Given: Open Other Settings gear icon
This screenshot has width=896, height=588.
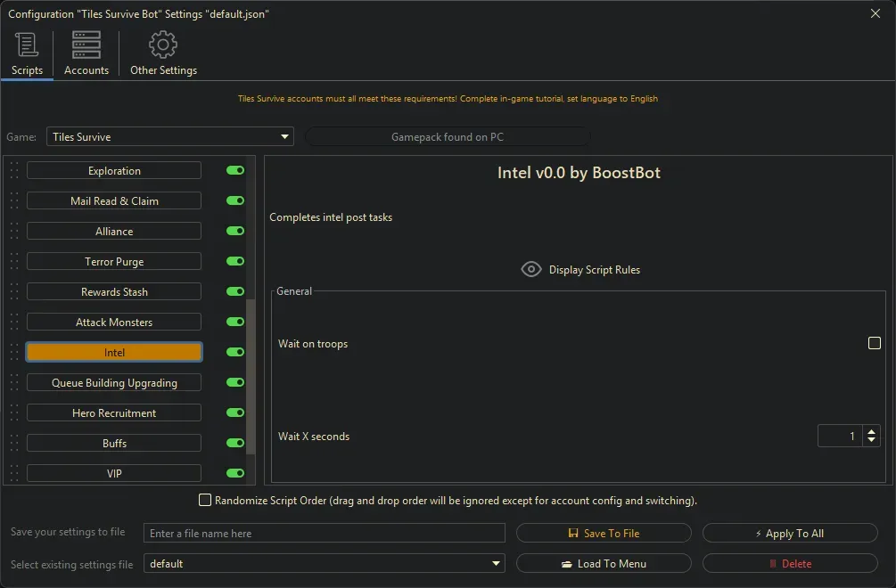Looking at the screenshot, I should [x=163, y=45].
